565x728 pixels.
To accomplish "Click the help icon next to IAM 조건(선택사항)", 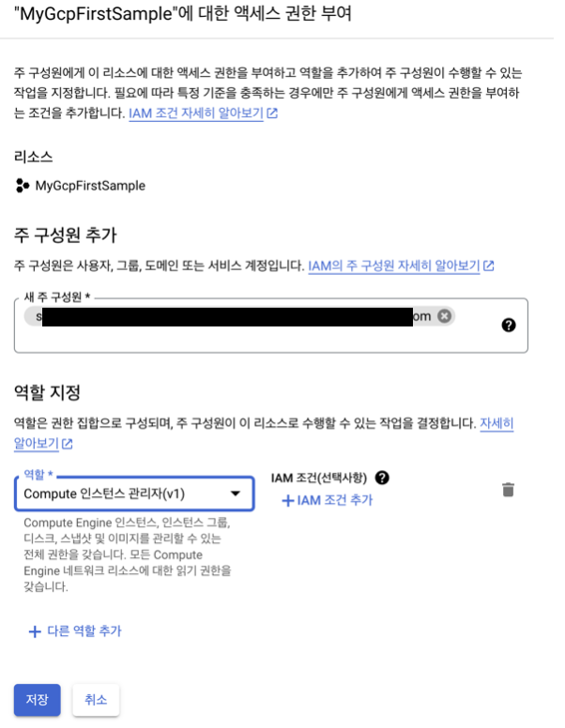I will coord(382,478).
